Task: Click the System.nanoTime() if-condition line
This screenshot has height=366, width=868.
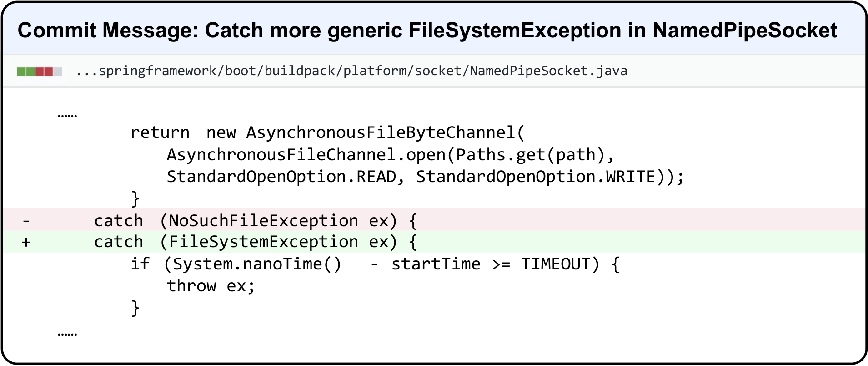Action: click(x=375, y=264)
